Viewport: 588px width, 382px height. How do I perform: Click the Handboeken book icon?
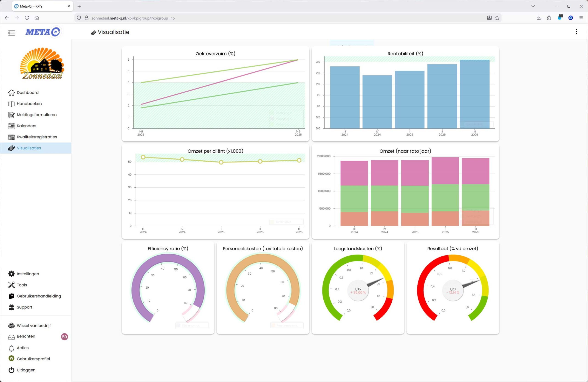click(11, 104)
